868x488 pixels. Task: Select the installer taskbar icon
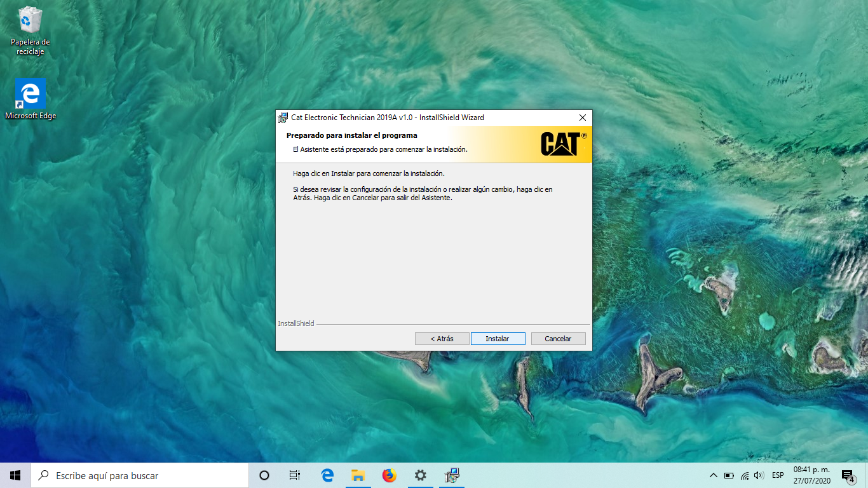(452, 475)
